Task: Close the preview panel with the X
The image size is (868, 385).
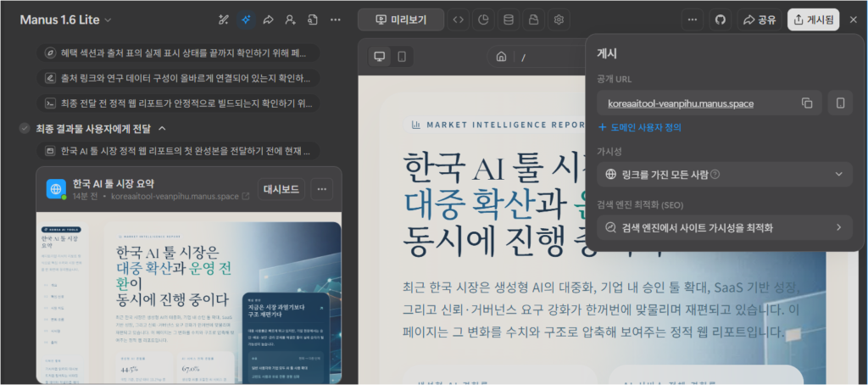Action: (x=853, y=20)
